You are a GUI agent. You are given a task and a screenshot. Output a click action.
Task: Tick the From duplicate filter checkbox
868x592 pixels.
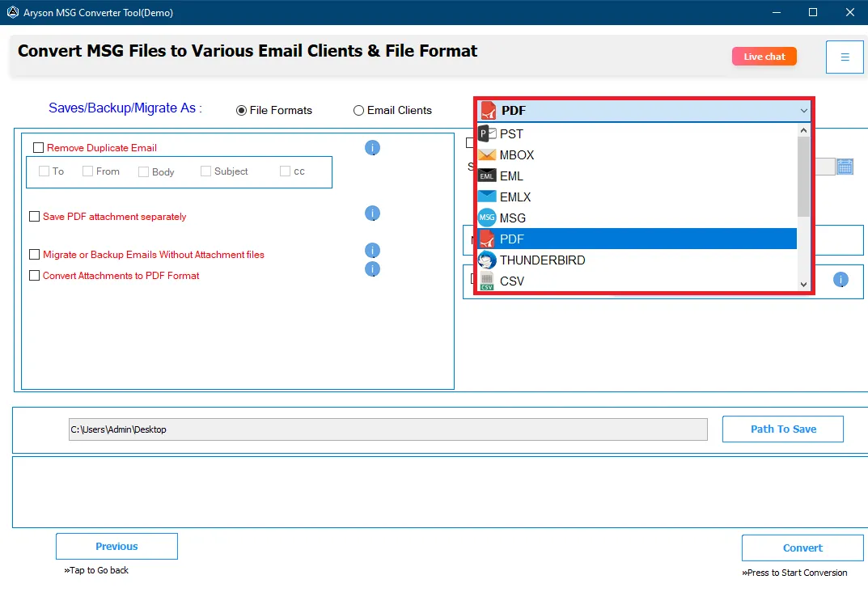pyautogui.click(x=87, y=171)
